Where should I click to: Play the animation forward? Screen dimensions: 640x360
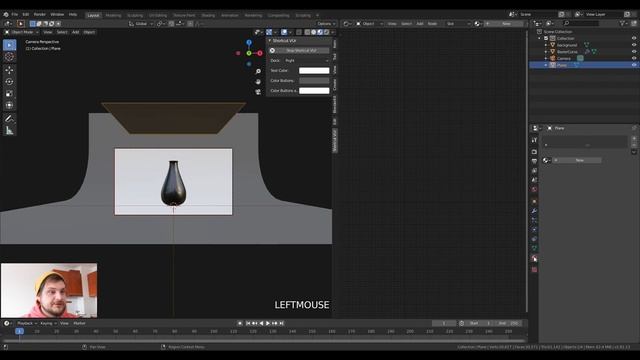(x=268, y=323)
